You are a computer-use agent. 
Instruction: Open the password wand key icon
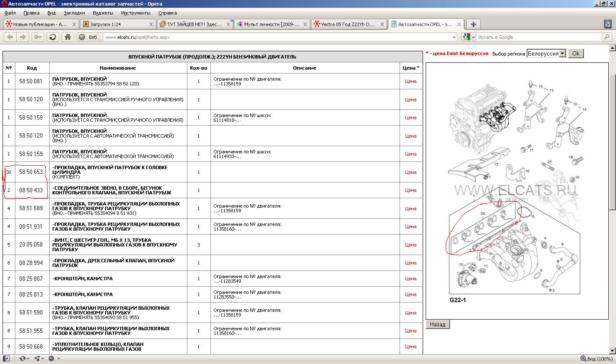tap(38, 37)
